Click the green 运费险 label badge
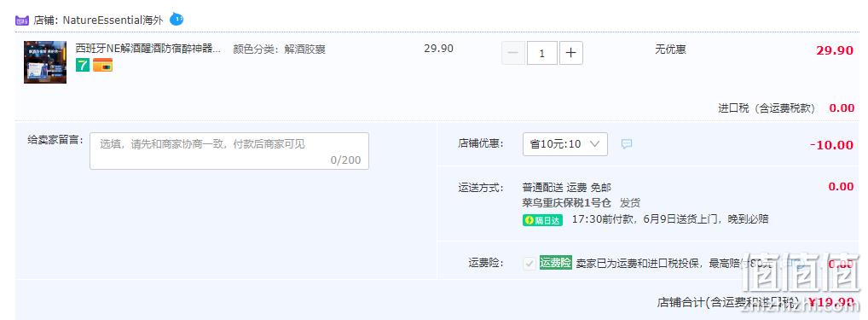Viewport: 868px width, 320px height. click(555, 263)
